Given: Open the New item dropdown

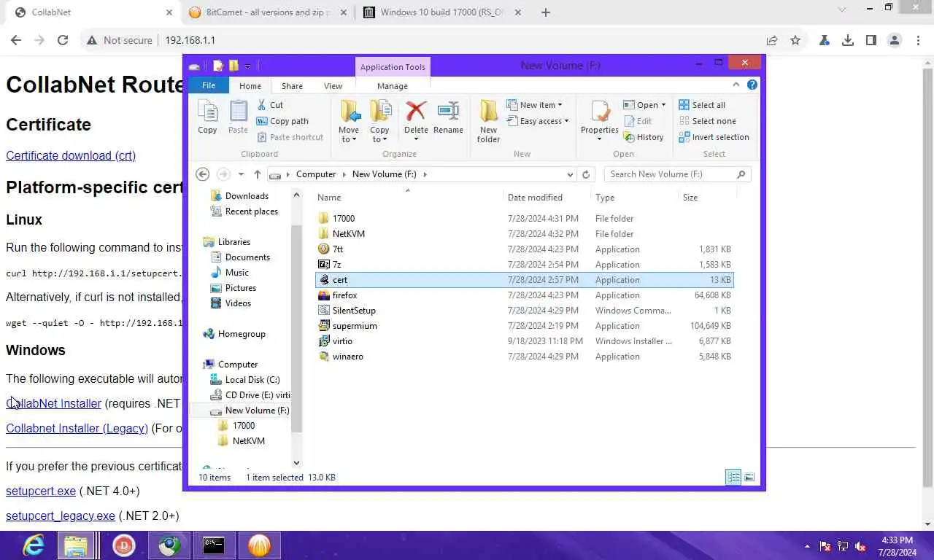Looking at the screenshot, I should point(534,105).
